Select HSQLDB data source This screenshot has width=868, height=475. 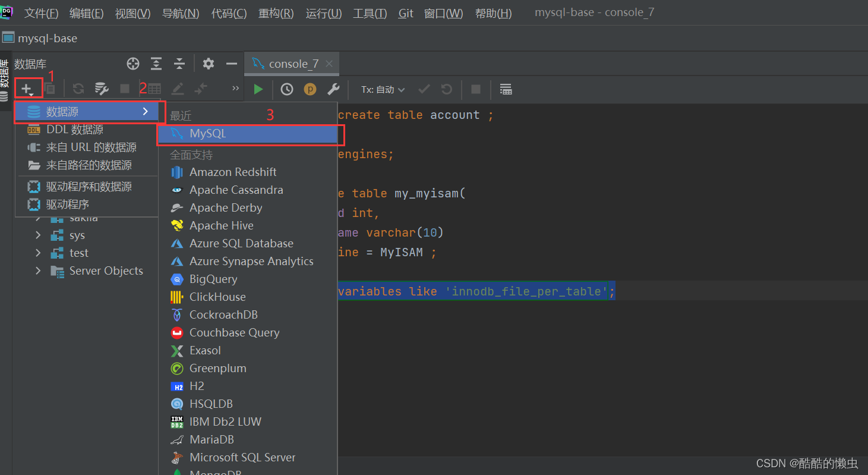tap(248, 404)
